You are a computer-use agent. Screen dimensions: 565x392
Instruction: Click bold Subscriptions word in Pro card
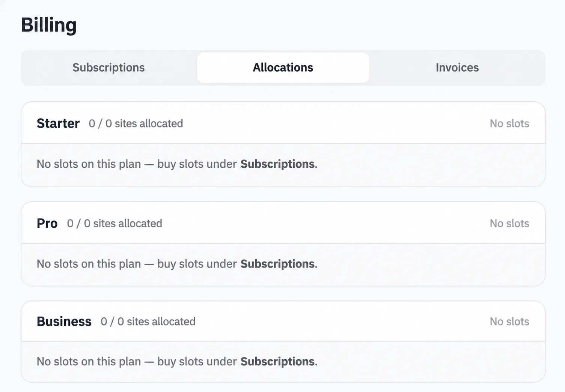(x=278, y=264)
